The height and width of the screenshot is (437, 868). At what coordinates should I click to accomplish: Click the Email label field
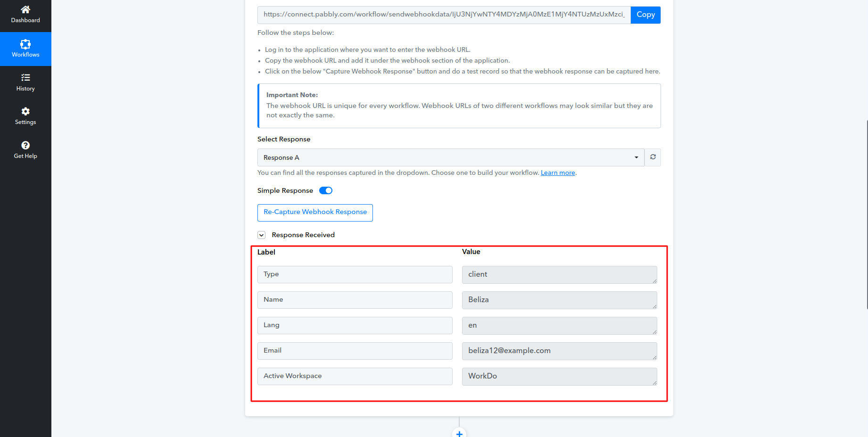[x=355, y=351]
